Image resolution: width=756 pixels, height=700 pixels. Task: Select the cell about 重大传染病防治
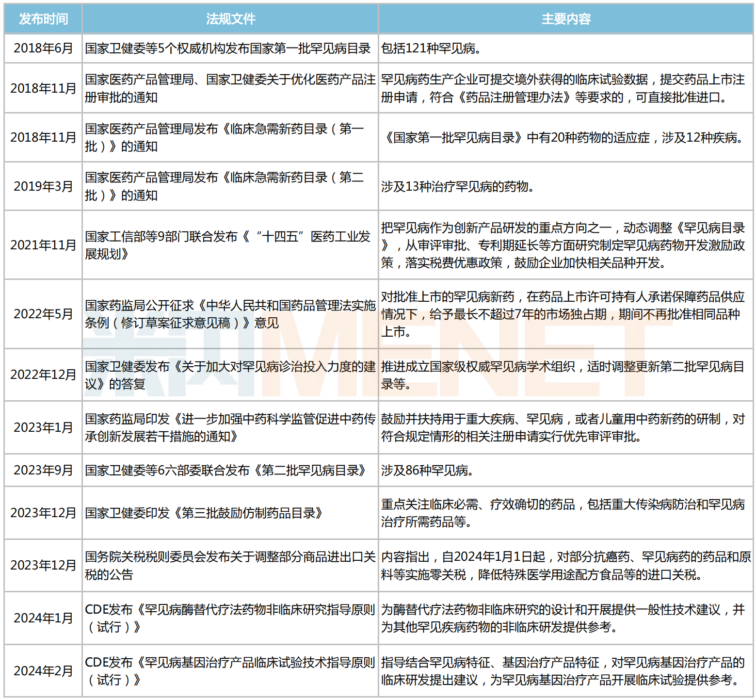coord(566,513)
